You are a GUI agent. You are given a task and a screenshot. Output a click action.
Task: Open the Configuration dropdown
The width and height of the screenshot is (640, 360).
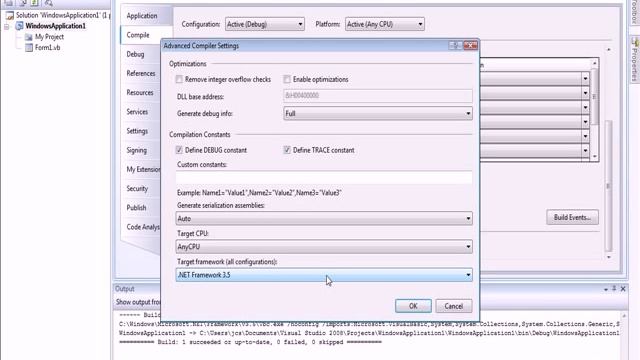265,24
